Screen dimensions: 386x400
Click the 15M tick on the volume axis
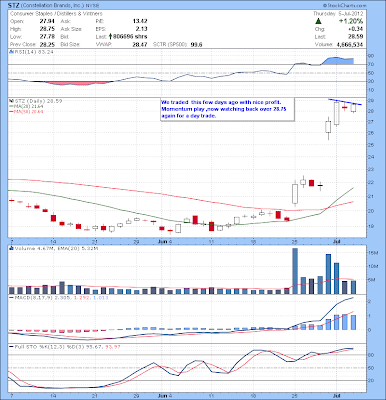[x=373, y=253]
